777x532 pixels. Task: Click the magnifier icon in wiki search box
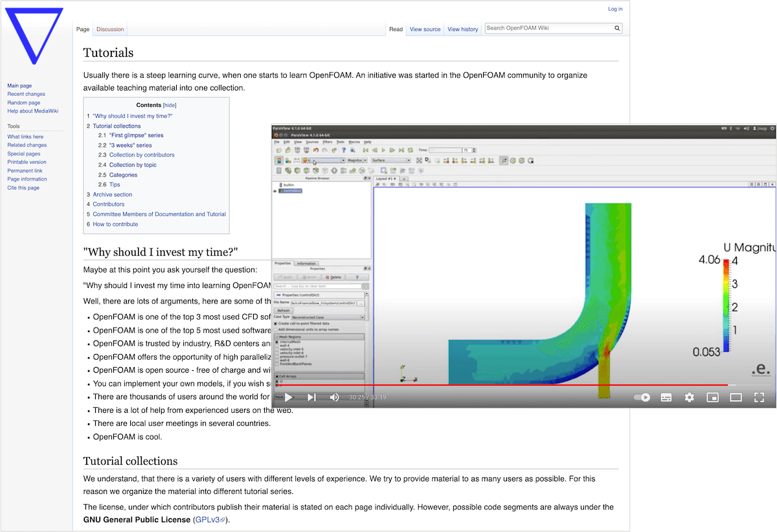[618, 28]
